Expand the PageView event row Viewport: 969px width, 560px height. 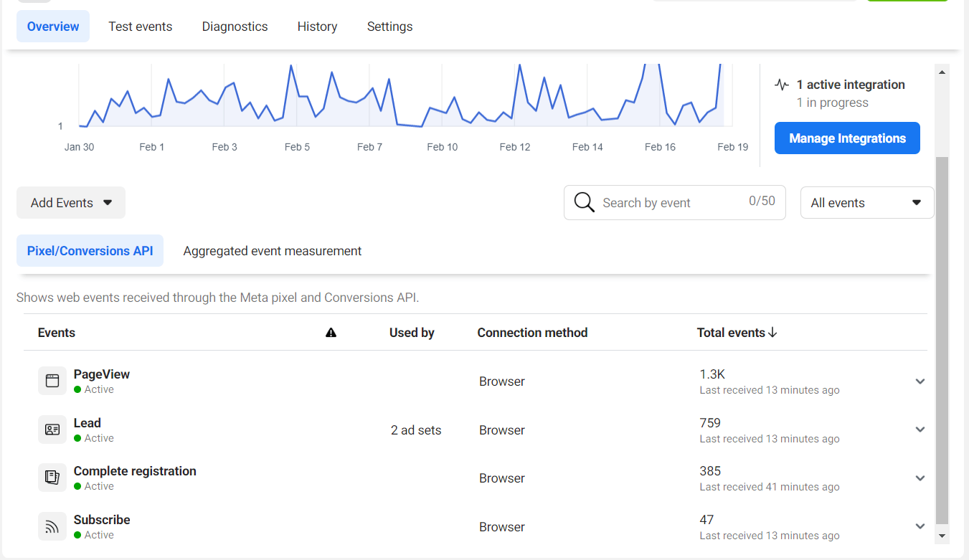920,381
